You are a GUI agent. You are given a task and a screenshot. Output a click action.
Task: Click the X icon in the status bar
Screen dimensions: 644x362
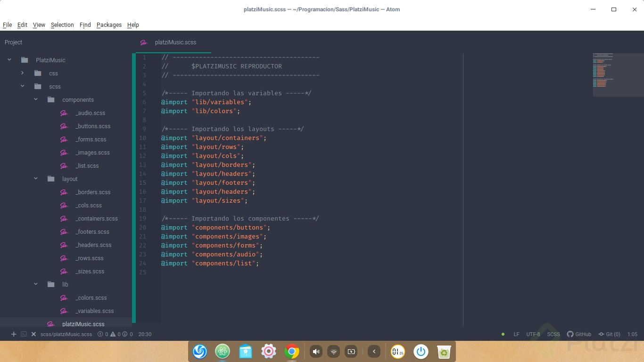click(x=33, y=334)
